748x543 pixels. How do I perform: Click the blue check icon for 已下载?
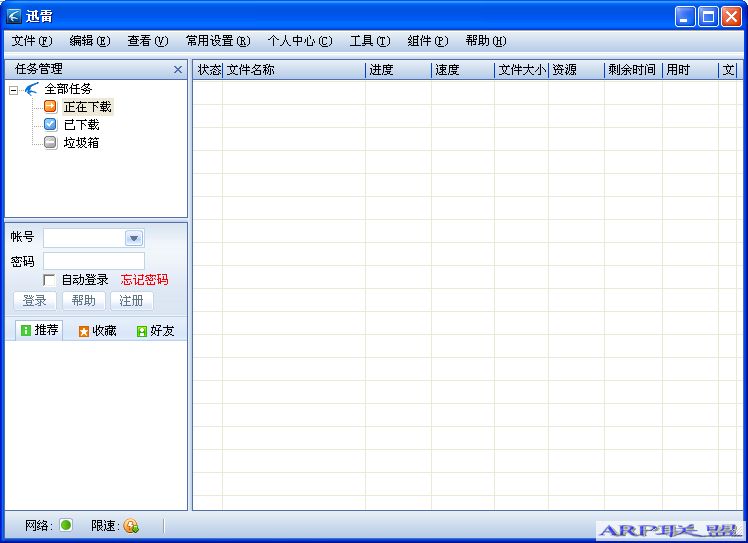tap(50, 124)
